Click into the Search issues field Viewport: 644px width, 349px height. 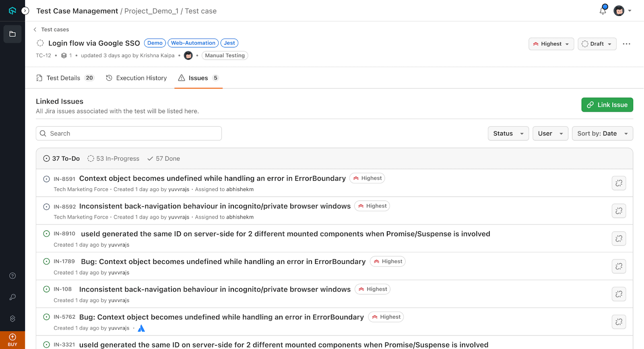[x=129, y=133]
